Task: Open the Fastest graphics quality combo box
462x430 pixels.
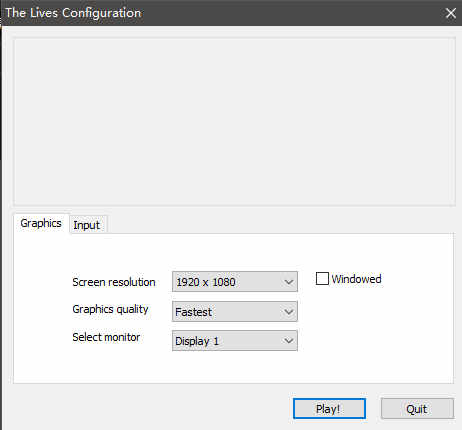Action: click(235, 311)
